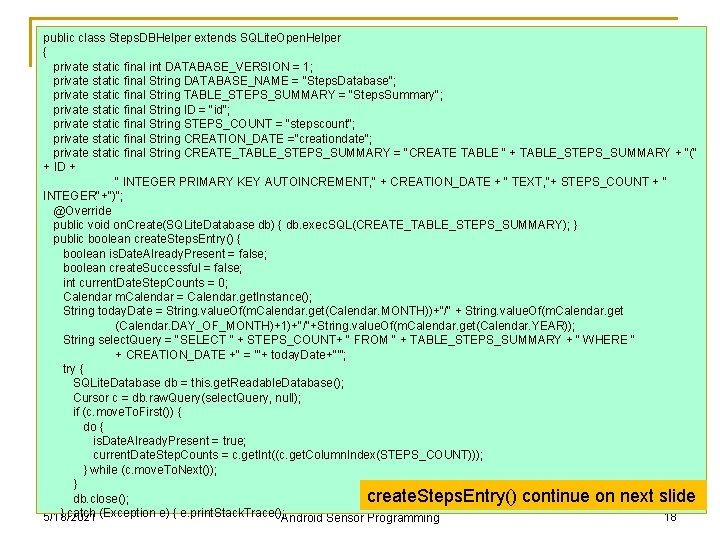Click the 'if (c.moveToFirst()) {' line
This screenshot has height=540, width=720.
coord(127,412)
